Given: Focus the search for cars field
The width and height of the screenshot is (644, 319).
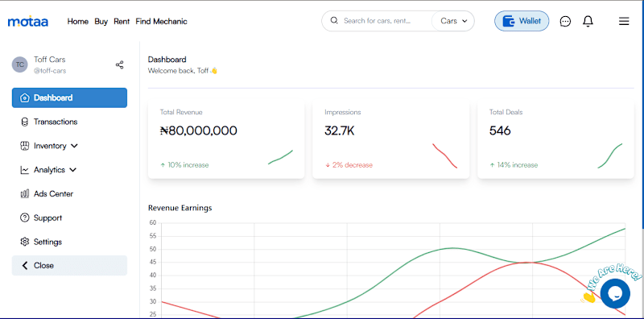Looking at the screenshot, I should pos(377,21).
